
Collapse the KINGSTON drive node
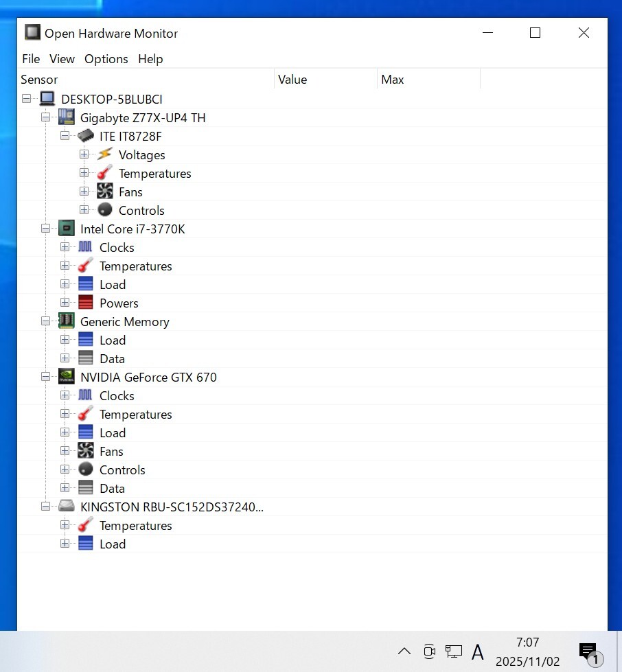click(45, 506)
